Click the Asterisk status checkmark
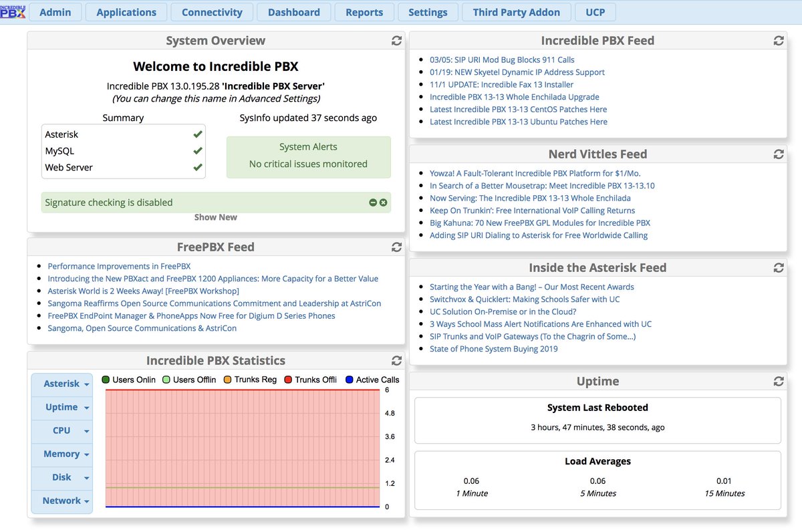The height and width of the screenshot is (532, 802). click(197, 134)
